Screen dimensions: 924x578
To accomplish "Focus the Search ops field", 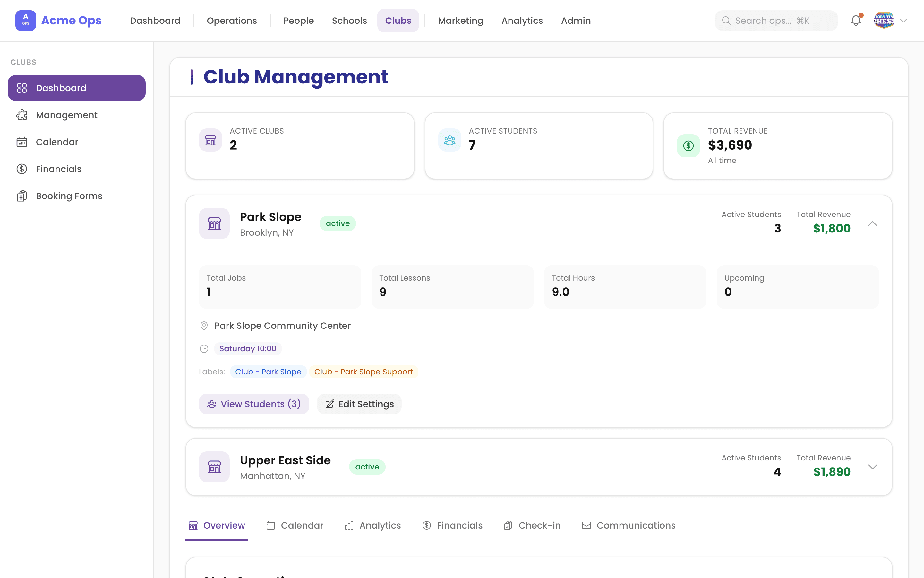I will pos(776,21).
